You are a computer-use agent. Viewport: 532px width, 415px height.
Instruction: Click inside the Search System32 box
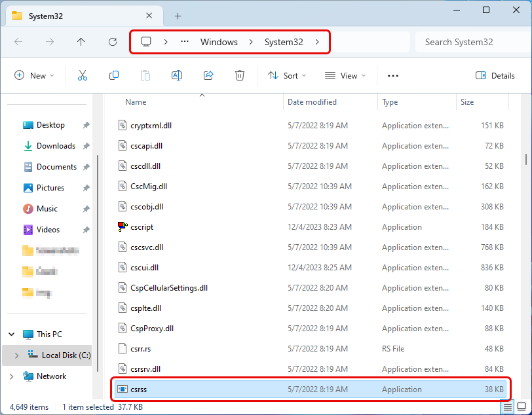coord(459,42)
